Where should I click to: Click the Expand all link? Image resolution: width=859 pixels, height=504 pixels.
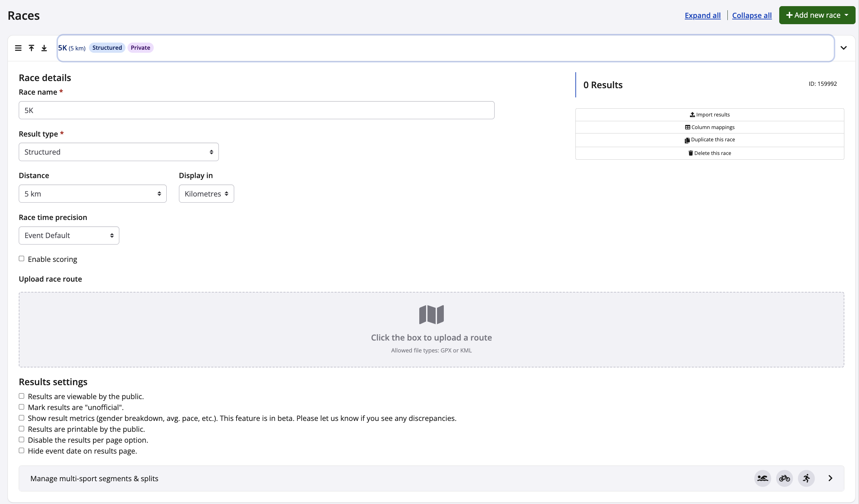click(703, 15)
